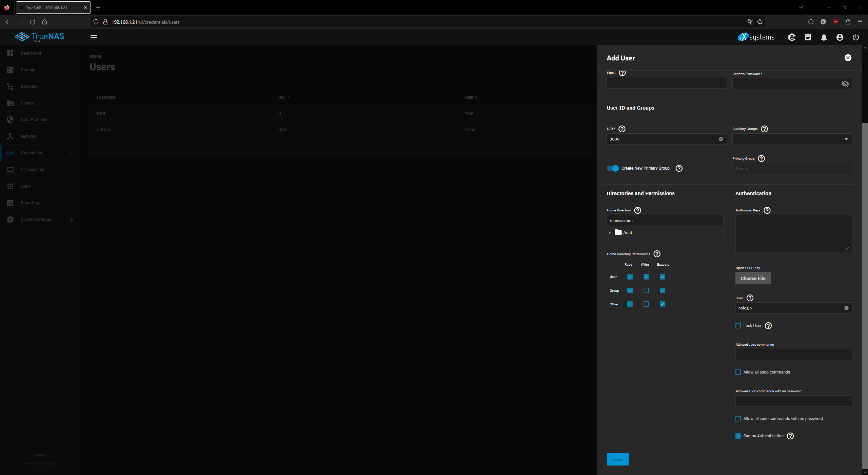Click the Save button
The width and height of the screenshot is (868, 475).
(617, 459)
